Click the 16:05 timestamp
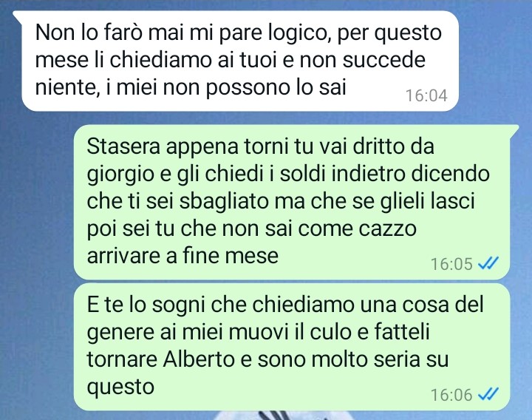 [451, 264]
